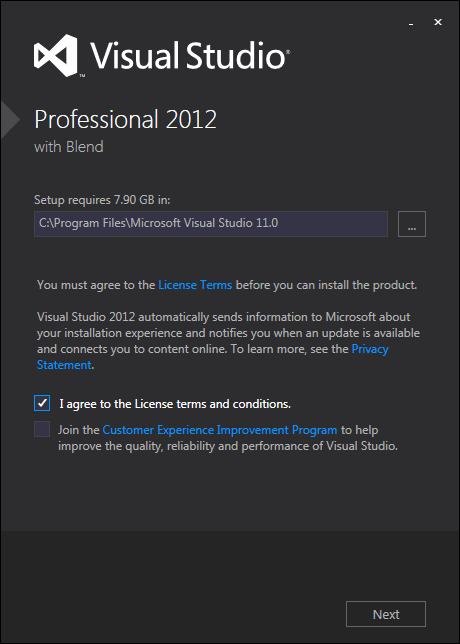Click the 'Professional 2012' heading
Image resolution: width=460 pixels, height=644 pixels.
coord(125,120)
